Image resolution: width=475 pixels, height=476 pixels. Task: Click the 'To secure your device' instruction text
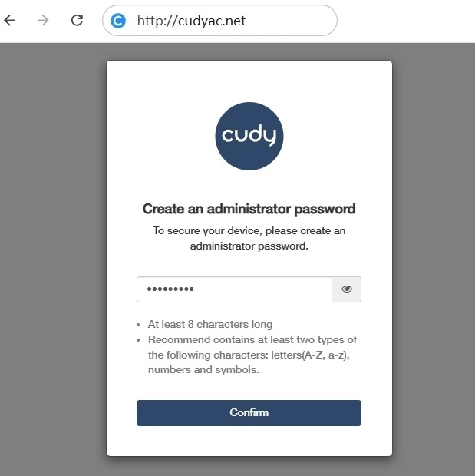[249, 230]
